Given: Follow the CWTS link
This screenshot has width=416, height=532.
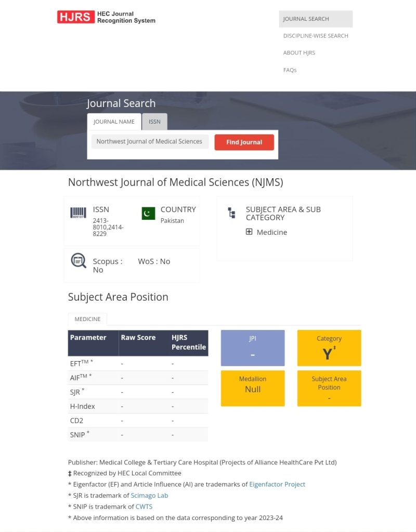Looking at the screenshot, I should [144, 507].
